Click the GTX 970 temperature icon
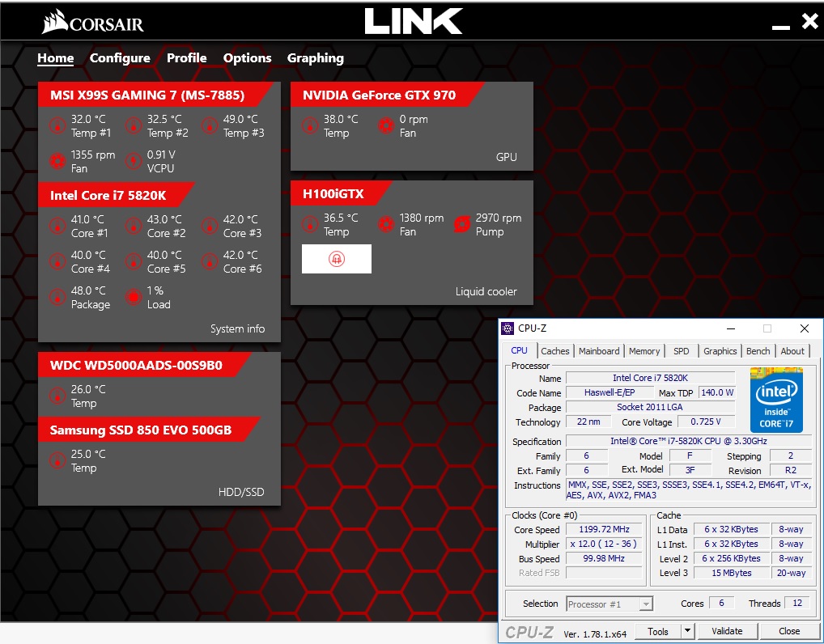This screenshot has height=644, width=824. (x=309, y=126)
